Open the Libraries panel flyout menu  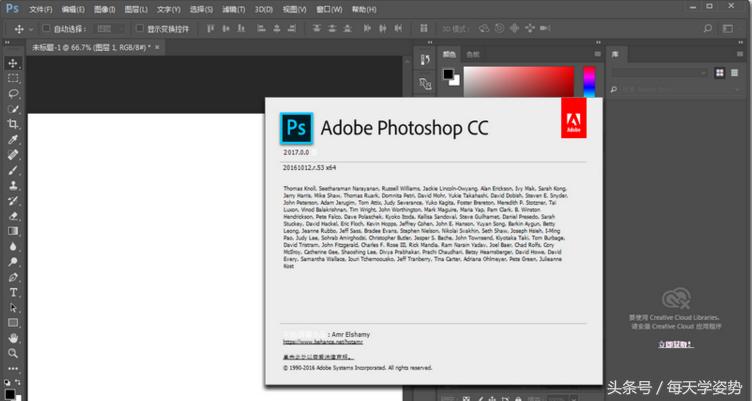740,54
